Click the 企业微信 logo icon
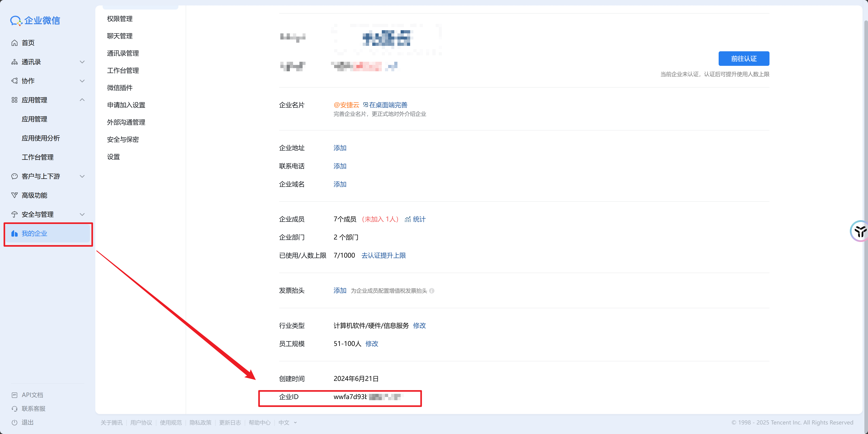Image resolution: width=868 pixels, height=434 pixels. coord(16,21)
